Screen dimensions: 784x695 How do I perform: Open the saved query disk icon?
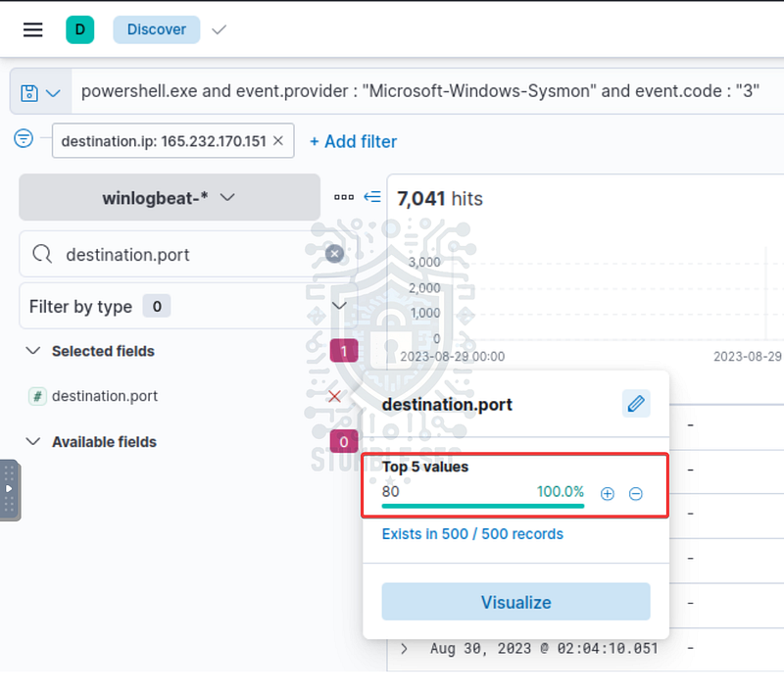tap(29, 93)
